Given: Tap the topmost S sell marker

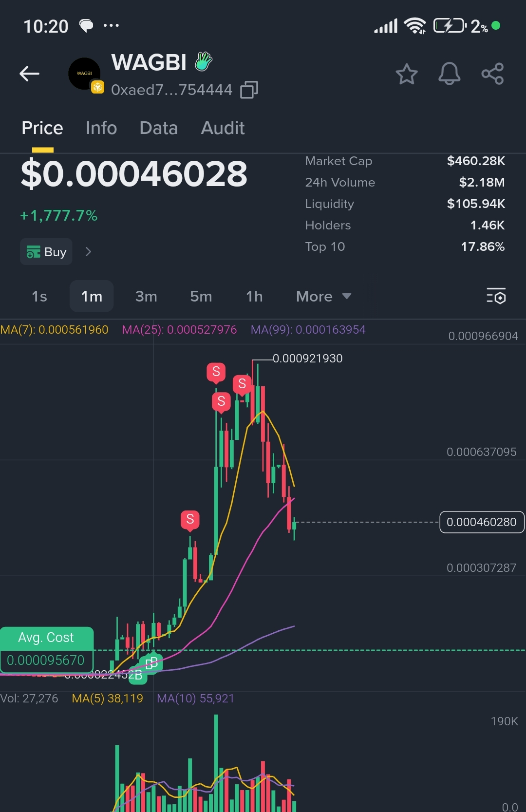Looking at the screenshot, I should tap(216, 372).
